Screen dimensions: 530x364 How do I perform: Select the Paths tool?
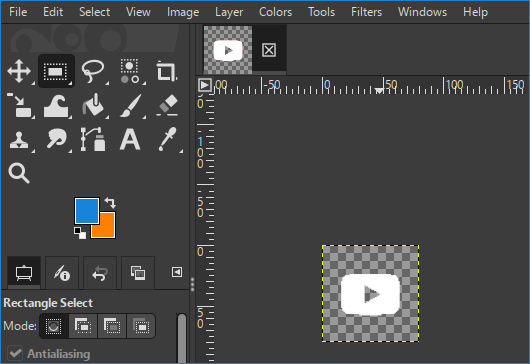(x=93, y=139)
